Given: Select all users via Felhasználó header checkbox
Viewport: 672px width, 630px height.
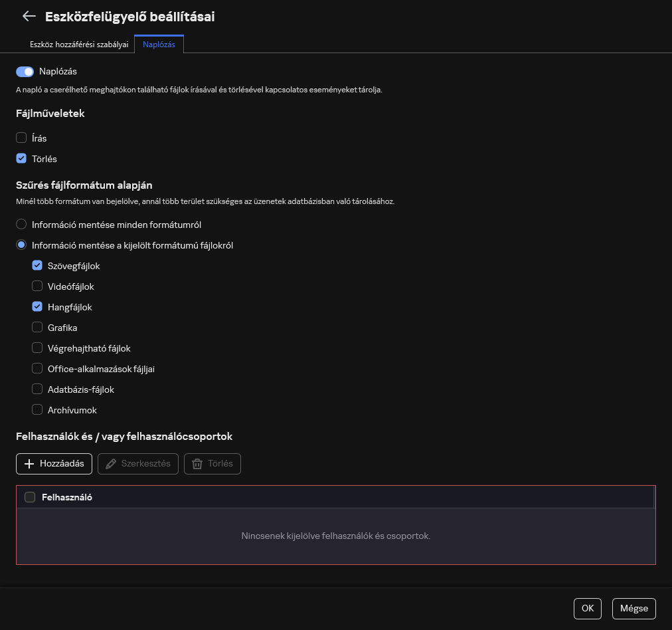Looking at the screenshot, I should point(30,497).
